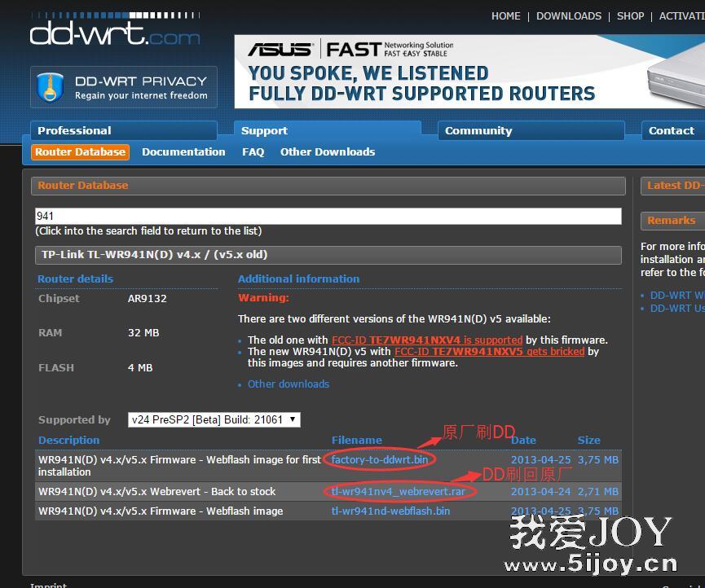
Task: Click the Description column header
Action: coord(68,441)
